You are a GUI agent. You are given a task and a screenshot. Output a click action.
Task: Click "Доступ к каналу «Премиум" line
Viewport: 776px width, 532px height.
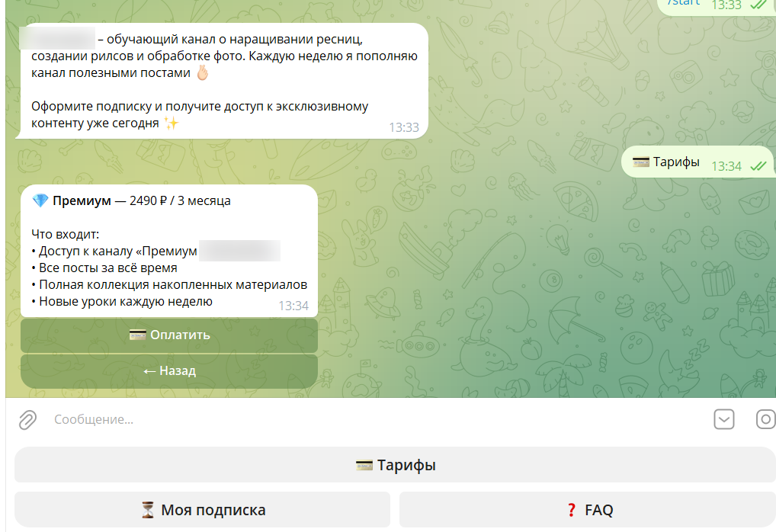coord(118,251)
